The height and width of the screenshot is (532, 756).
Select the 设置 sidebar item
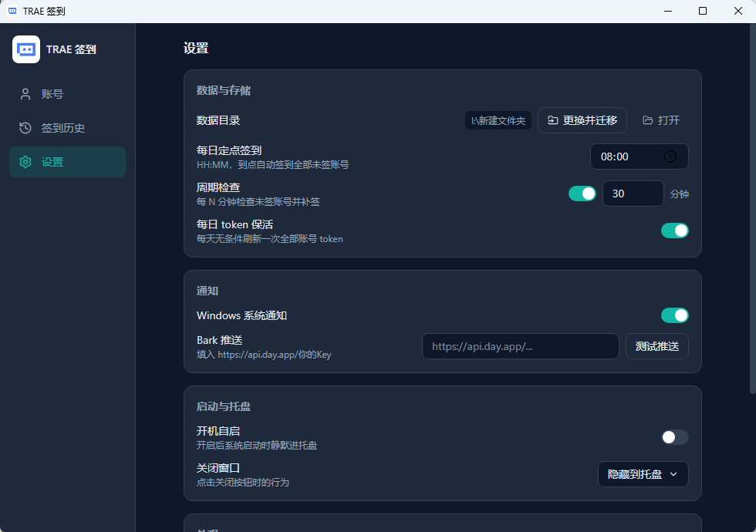click(x=68, y=162)
